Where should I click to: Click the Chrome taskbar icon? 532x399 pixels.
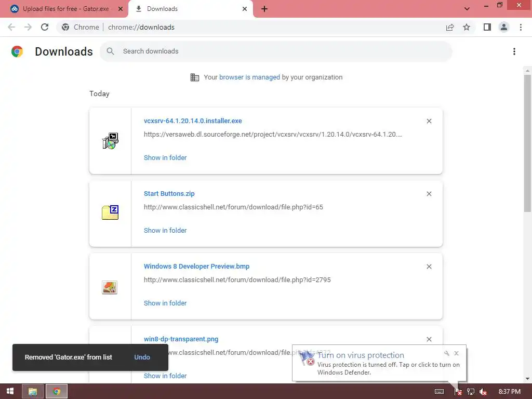click(x=57, y=391)
